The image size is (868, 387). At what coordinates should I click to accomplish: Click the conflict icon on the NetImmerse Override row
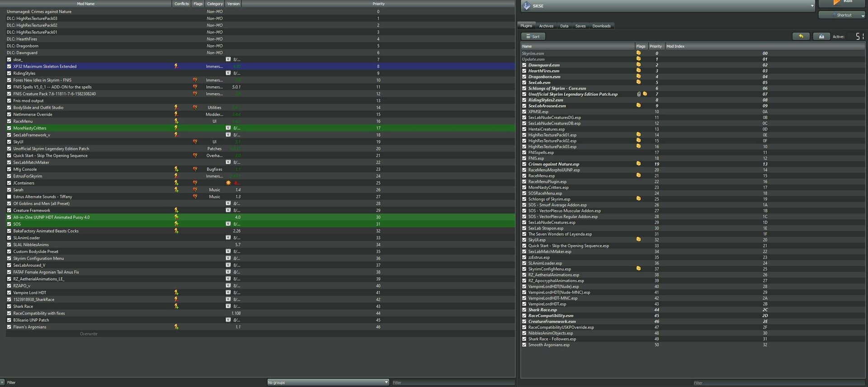176,114
